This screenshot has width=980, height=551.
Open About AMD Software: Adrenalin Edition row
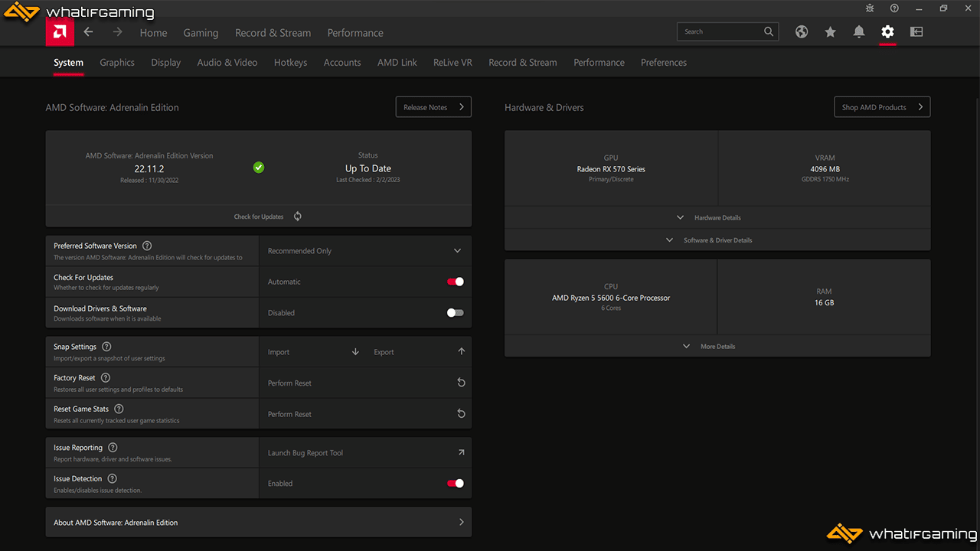coord(259,522)
